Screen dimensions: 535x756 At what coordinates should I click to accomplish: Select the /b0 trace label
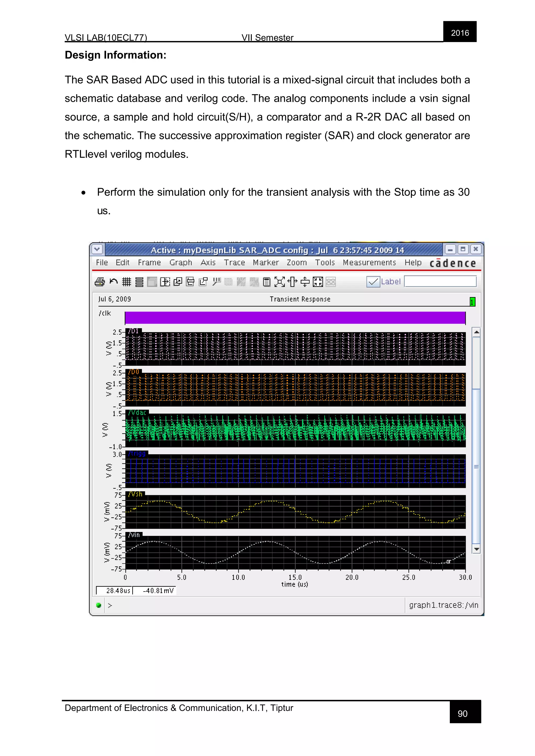click(134, 372)
